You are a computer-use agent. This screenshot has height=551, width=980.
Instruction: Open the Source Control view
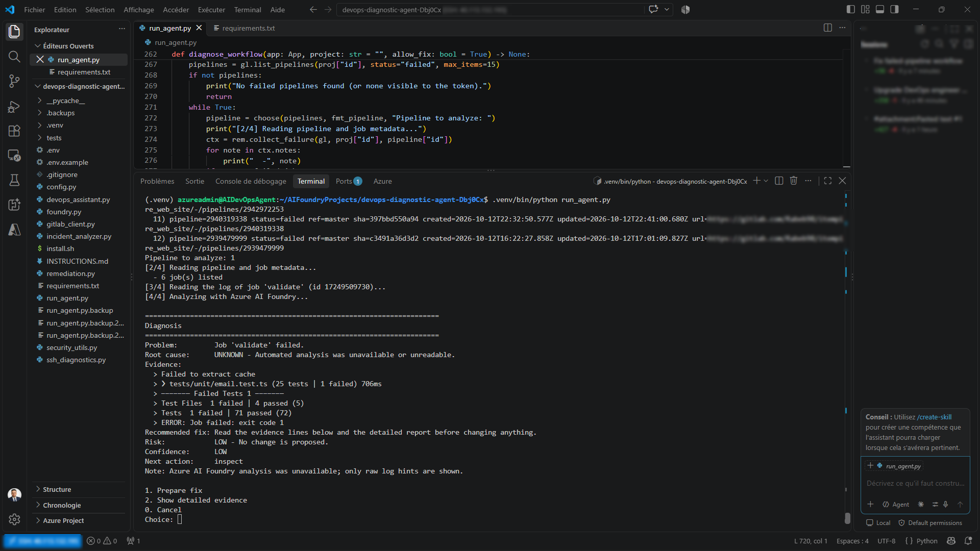coord(14,81)
